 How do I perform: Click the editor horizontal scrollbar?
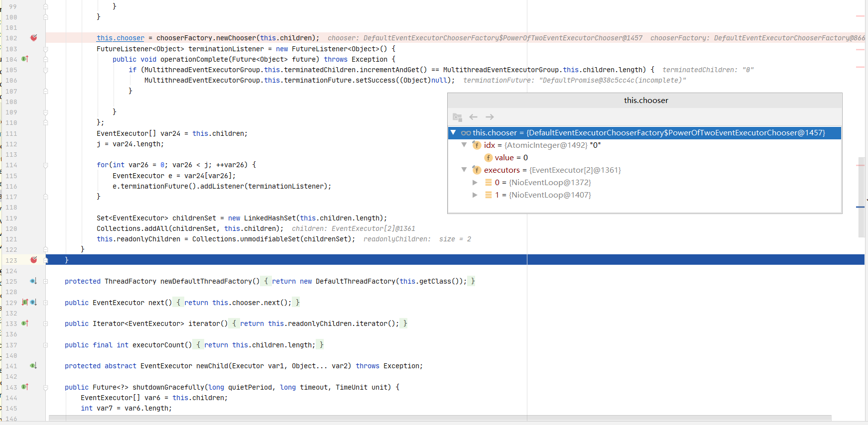click(x=440, y=418)
